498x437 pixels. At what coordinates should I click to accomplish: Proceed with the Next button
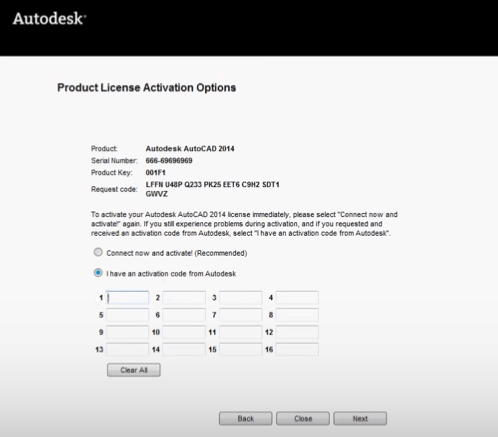click(x=360, y=419)
